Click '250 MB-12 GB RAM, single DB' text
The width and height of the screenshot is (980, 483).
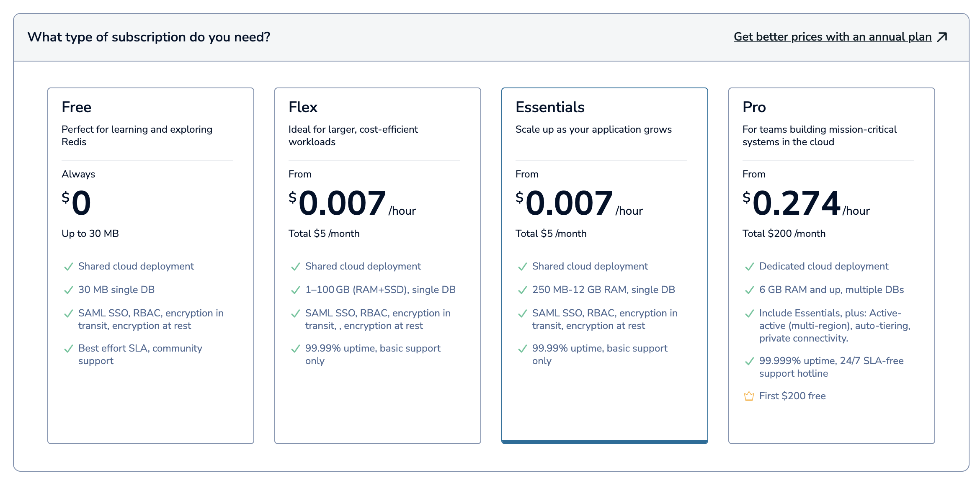(x=603, y=290)
